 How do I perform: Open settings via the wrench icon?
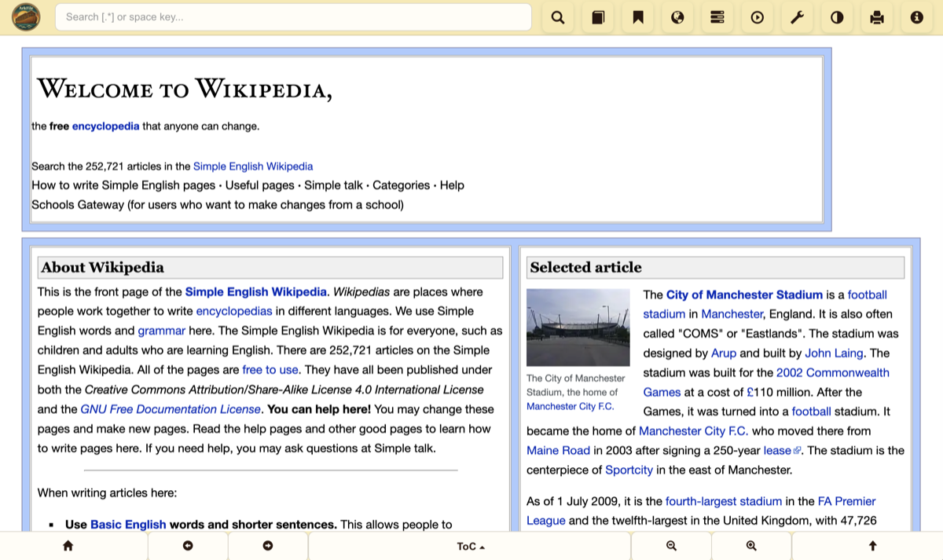click(x=797, y=17)
